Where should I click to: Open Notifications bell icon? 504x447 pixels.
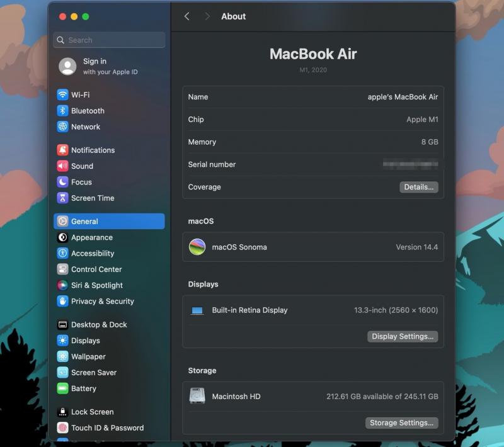tap(62, 150)
